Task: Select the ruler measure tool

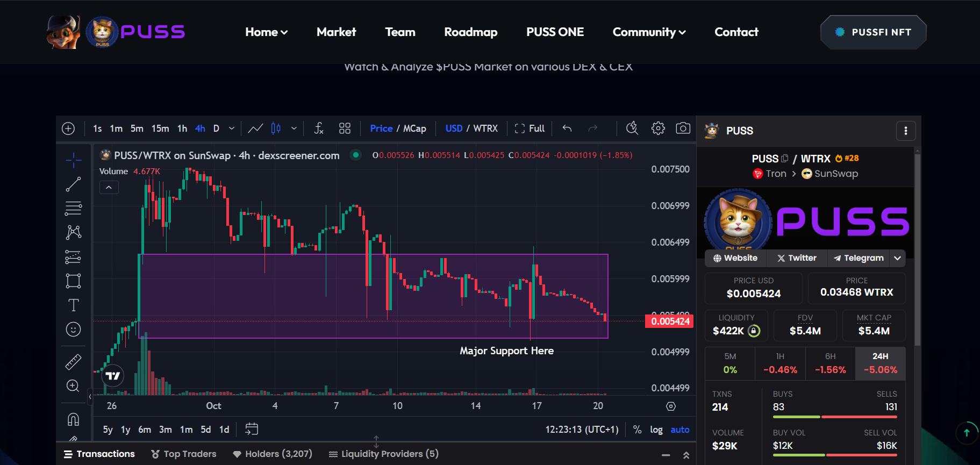Action: [x=74, y=362]
